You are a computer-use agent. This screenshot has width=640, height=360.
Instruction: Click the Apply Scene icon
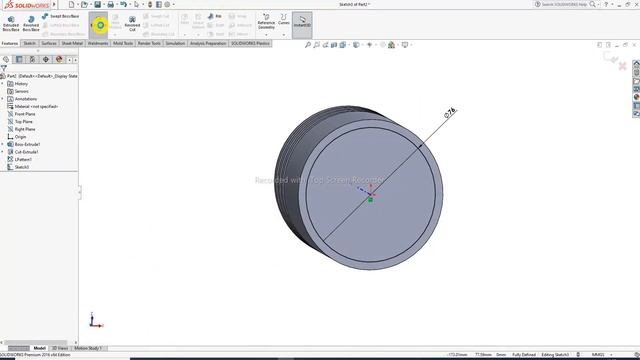coord(391,45)
